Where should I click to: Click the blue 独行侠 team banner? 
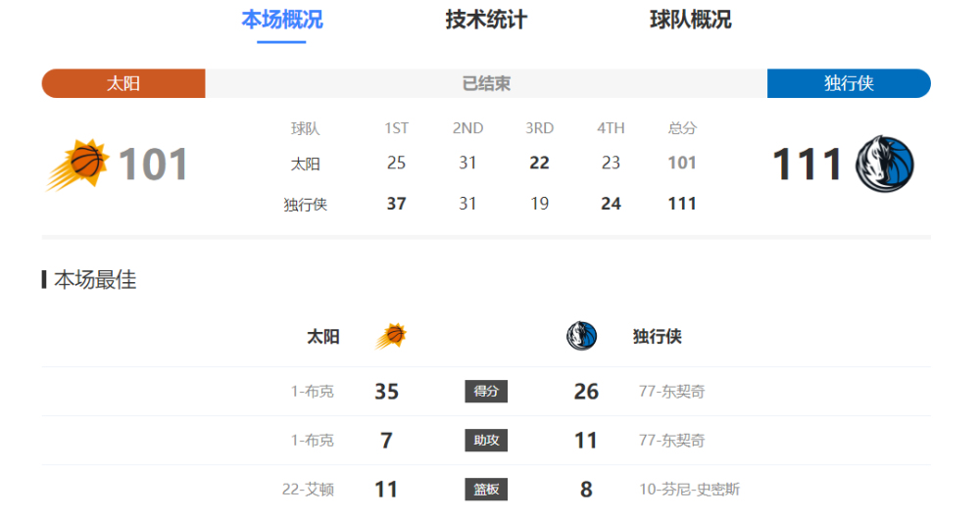tap(849, 83)
